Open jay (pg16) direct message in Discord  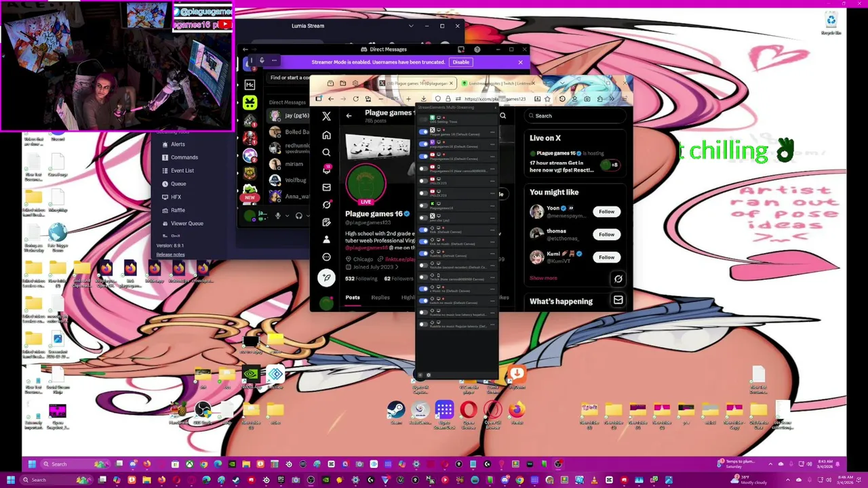pyautogui.click(x=288, y=116)
